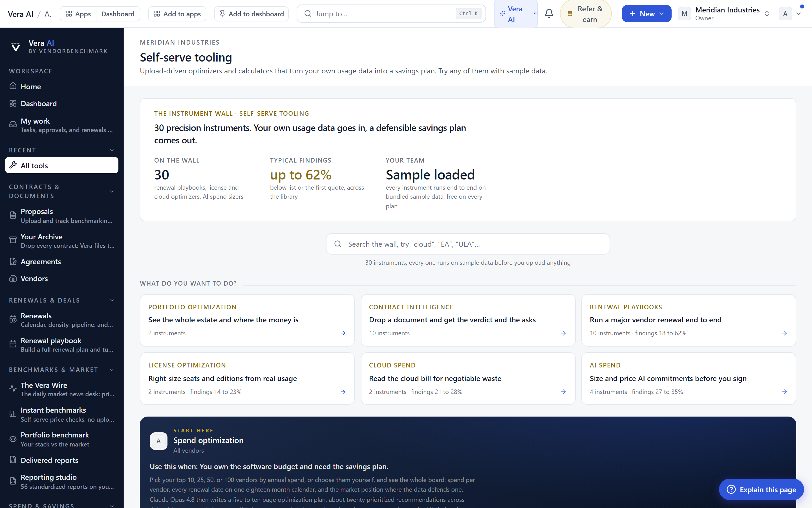
Task: Open Home in the sidebar
Action: click(x=62, y=86)
